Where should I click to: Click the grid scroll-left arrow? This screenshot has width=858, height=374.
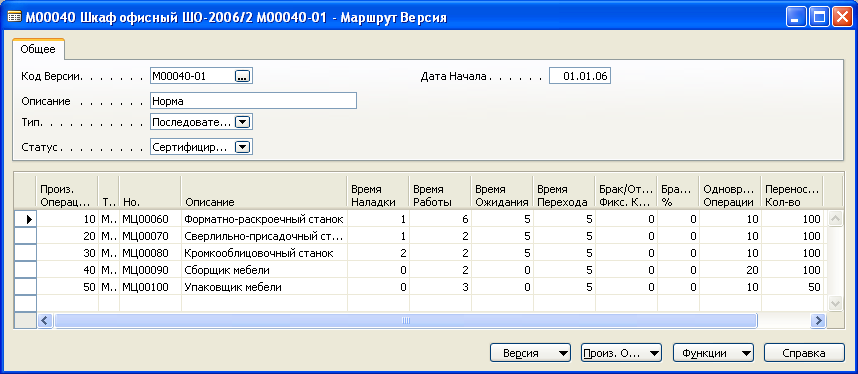pos(45,320)
